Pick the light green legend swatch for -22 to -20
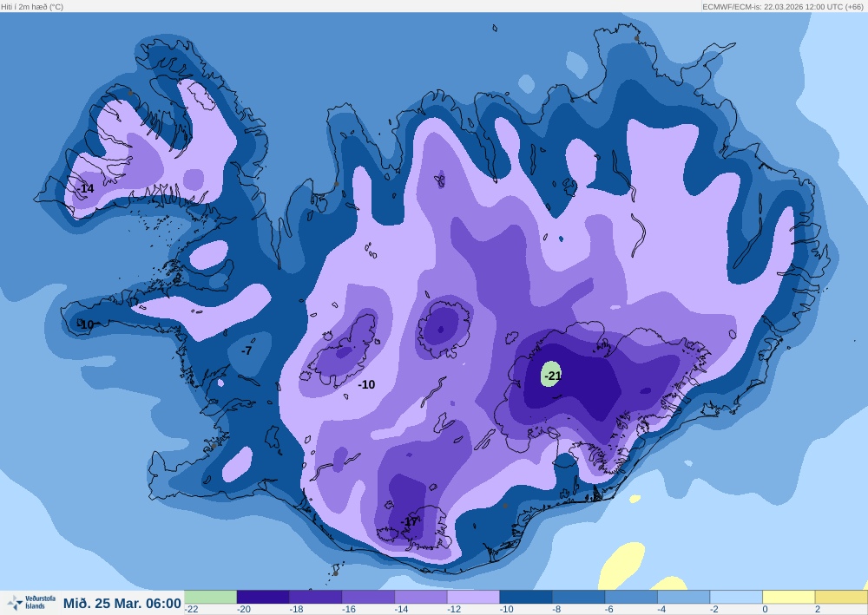The width and height of the screenshot is (868, 615). (210, 597)
